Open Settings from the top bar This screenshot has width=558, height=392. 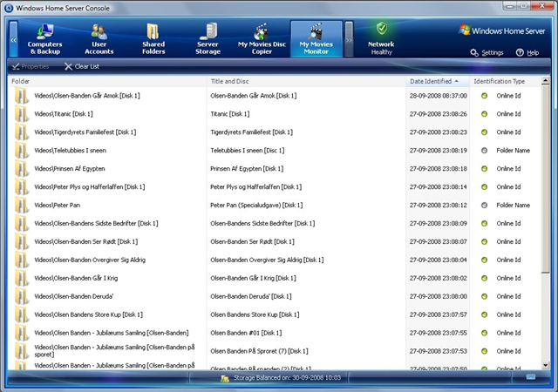tap(487, 52)
